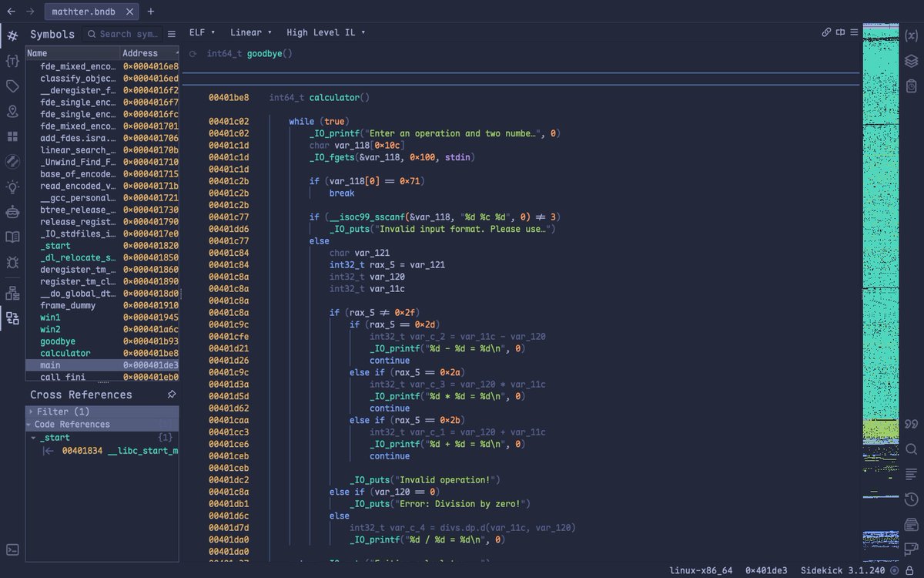The height and width of the screenshot is (578, 924).
Task: Open the Debugger bug sidebar icon
Action: [x=12, y=262]
